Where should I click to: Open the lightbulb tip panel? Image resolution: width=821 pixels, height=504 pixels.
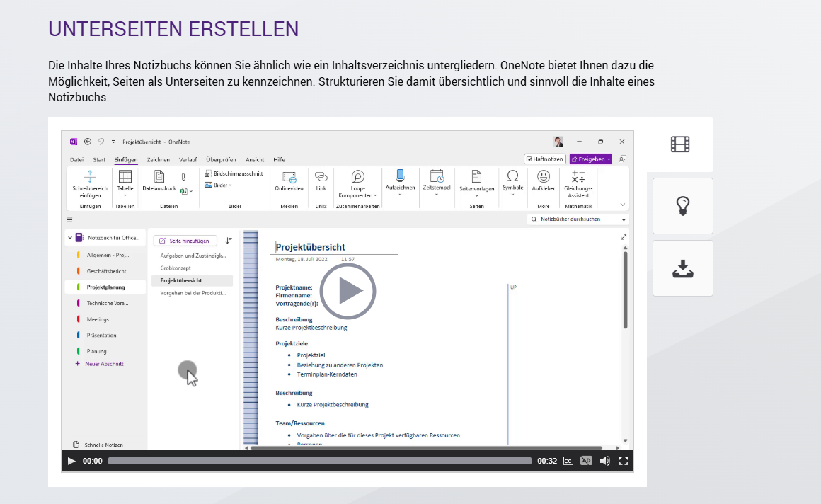683,206
